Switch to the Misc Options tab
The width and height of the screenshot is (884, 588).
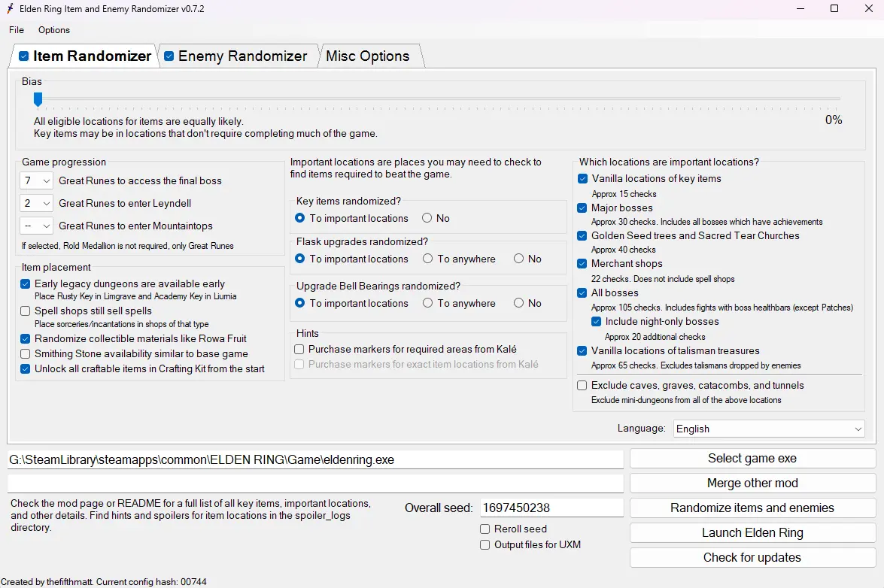click(x=368, y=56)
